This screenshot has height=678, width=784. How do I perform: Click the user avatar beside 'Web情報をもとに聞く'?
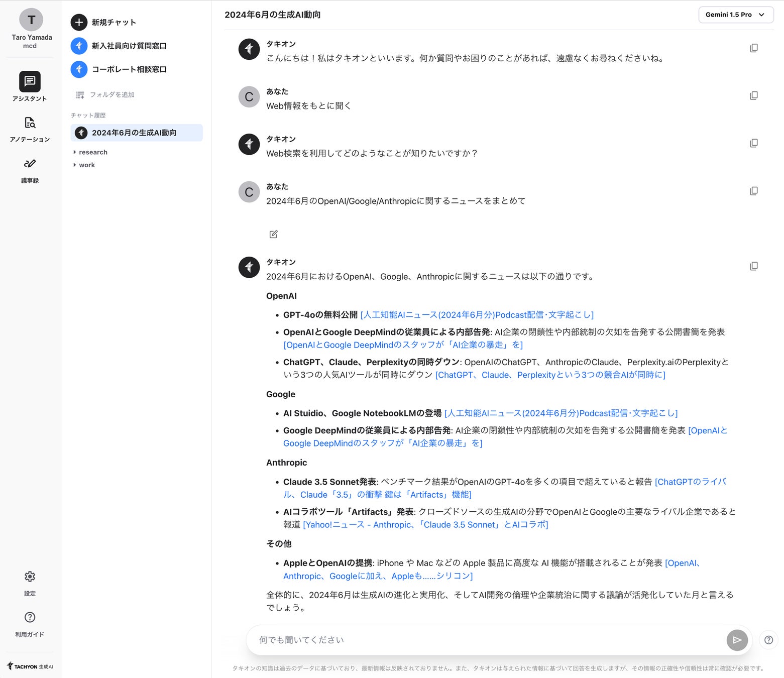coord(249,97)
